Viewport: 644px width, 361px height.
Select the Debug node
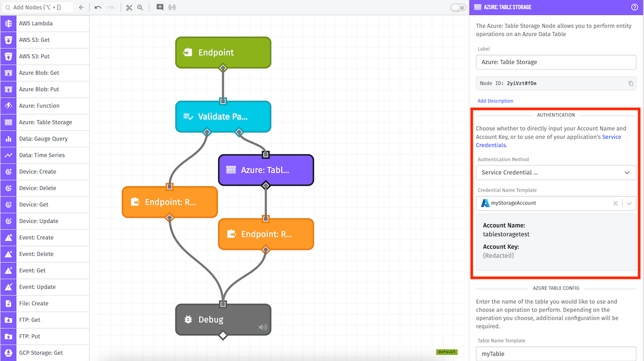click(x=223, y=320)
